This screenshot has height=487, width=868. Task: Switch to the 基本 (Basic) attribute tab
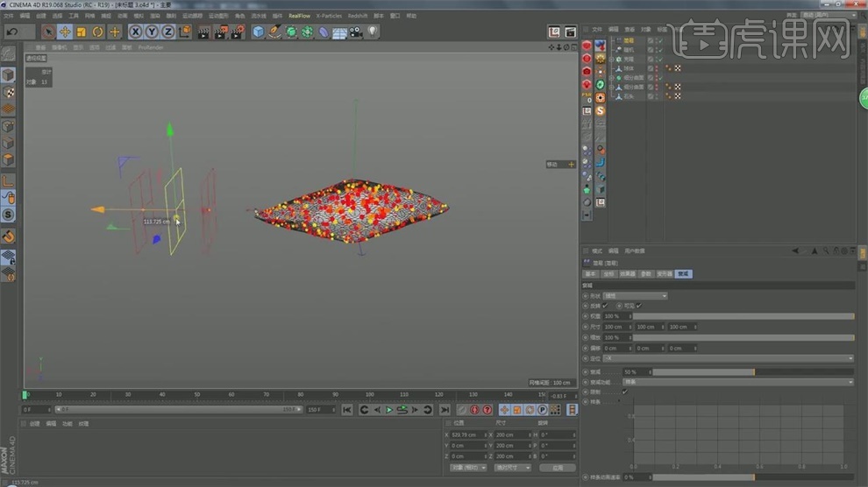[590, 274]
